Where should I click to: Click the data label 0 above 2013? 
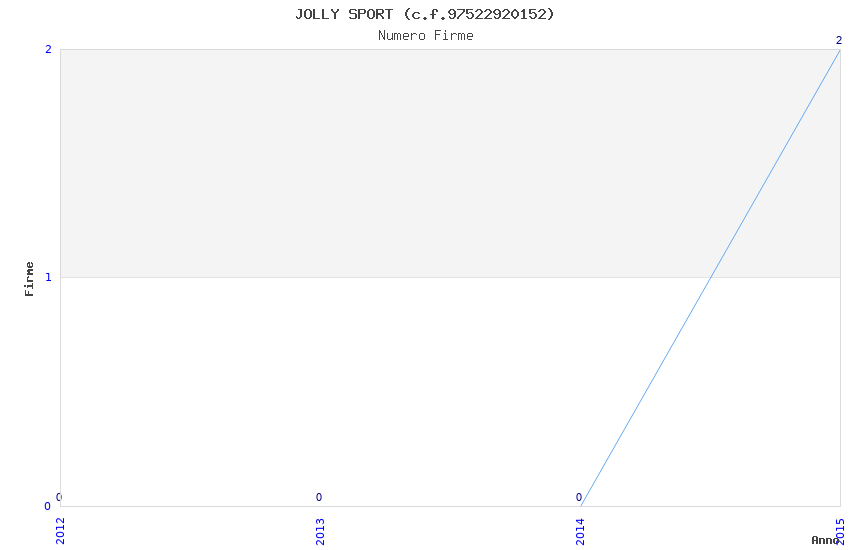click(319, 497)
